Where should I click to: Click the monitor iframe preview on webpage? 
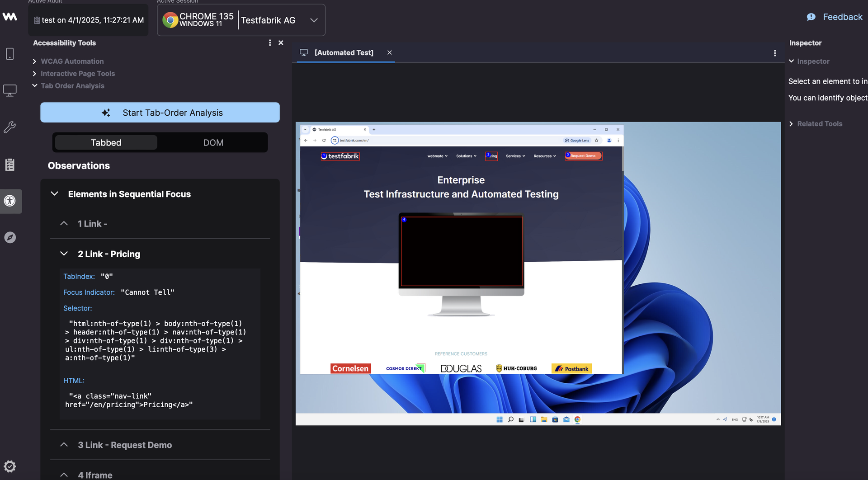(x=461, y=251)
